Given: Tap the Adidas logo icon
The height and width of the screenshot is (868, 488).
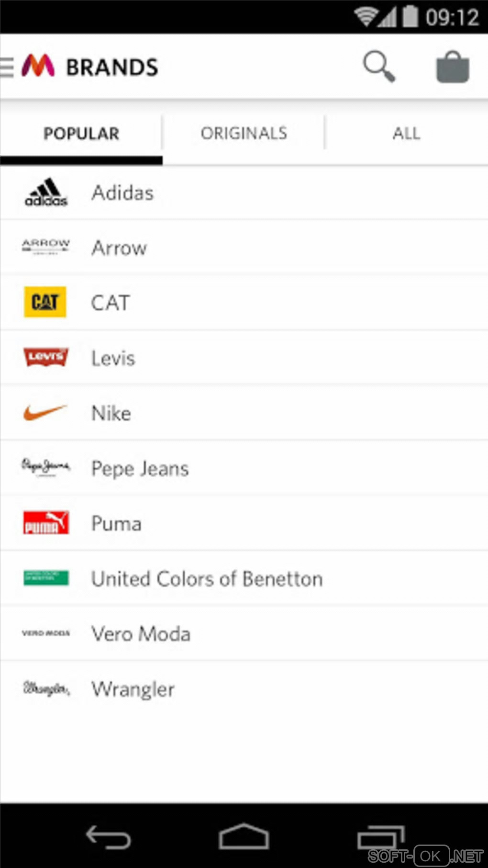Looking at the screenshot, I should click(46, 193).
